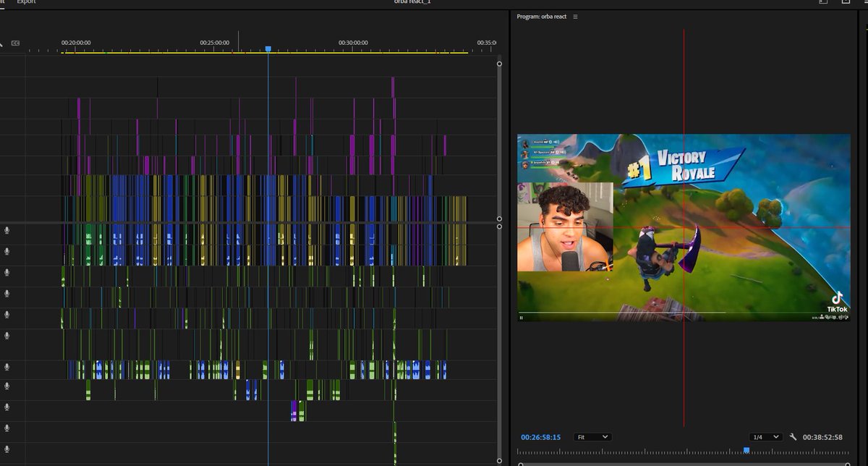868x466 pixels.
Task: Click the voice-over mic on lowest audio track
Action: (x=7, y=449)
